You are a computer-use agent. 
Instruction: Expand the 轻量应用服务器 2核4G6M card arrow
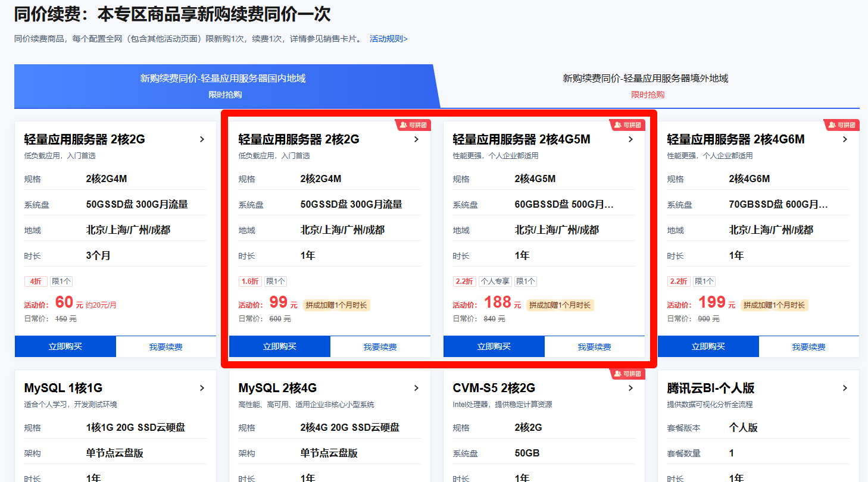coord(845,139)
